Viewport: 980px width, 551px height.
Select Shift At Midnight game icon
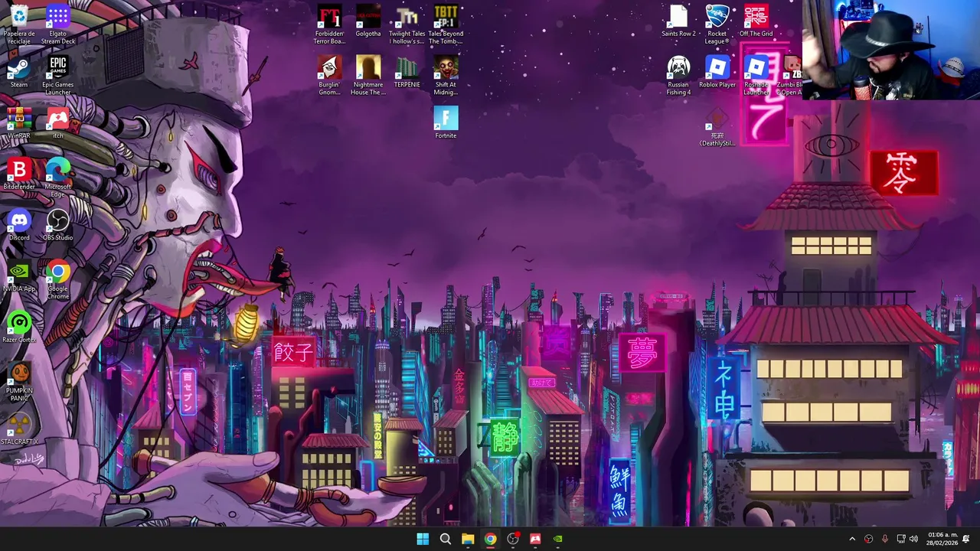tap(446, 75)
